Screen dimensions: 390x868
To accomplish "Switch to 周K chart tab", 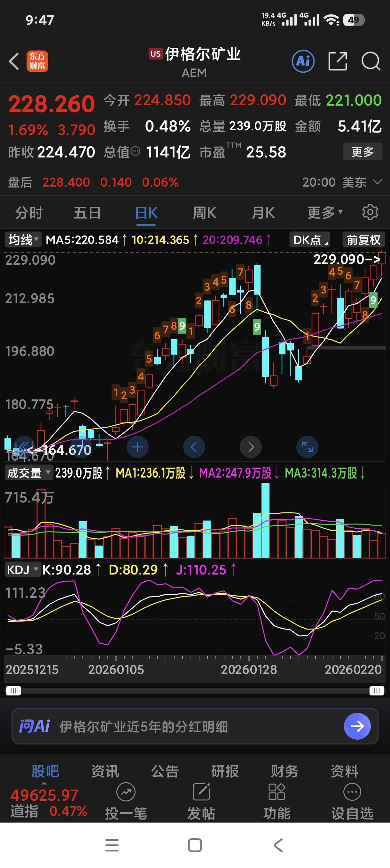I will pyautogui.click(x=204, y=213).
